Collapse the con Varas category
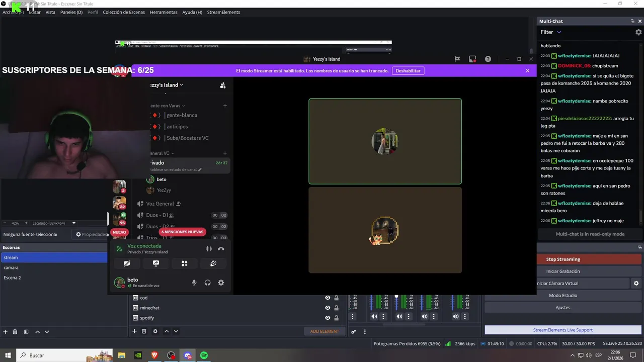The image size is (644, 362). (167, 106)
